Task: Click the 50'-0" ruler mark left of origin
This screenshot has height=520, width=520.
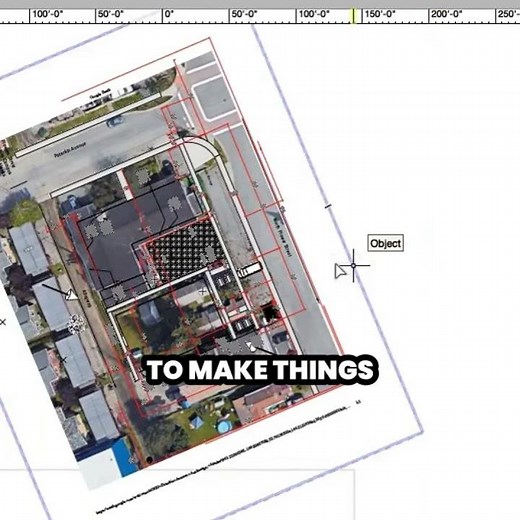Action: pos(111,14)
